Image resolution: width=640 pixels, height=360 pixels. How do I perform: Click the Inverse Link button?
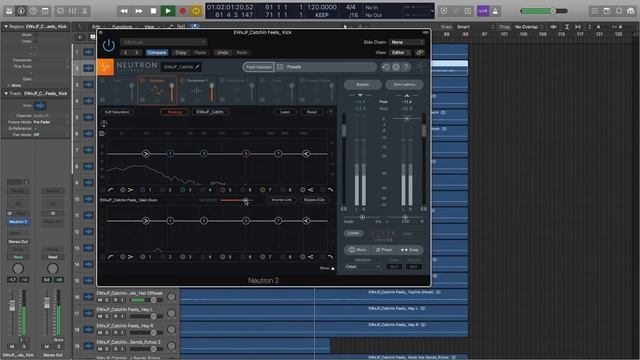[x=281, y=200]
